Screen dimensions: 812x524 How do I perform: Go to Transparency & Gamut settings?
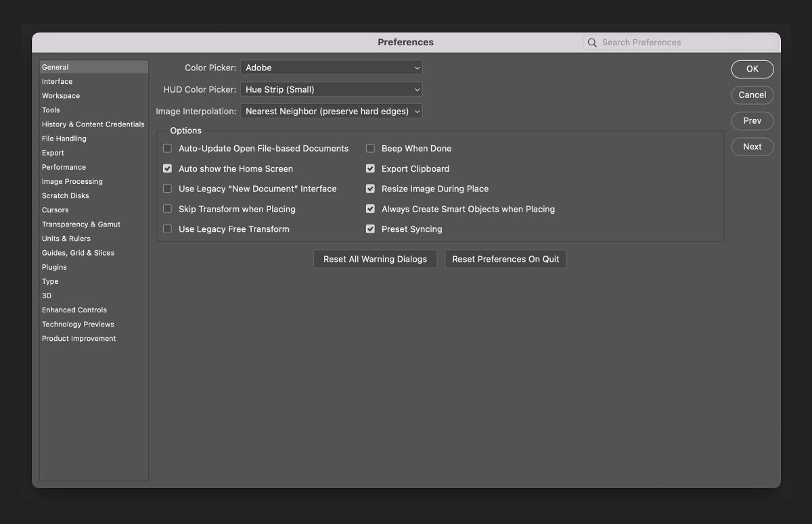pos(81,224)
